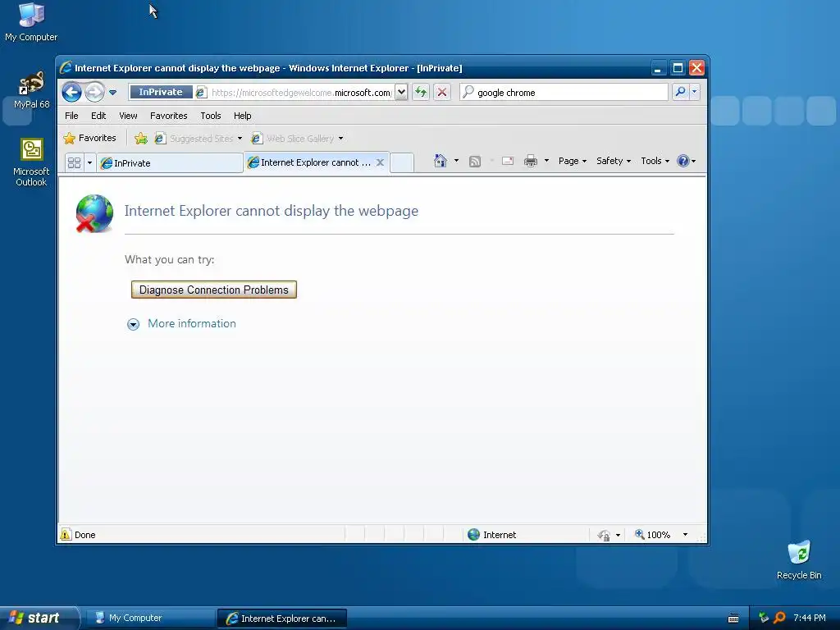The width and height of the screenshot is (840, 630).
Task: Open the Tools command bar menu
Action: 655,161
